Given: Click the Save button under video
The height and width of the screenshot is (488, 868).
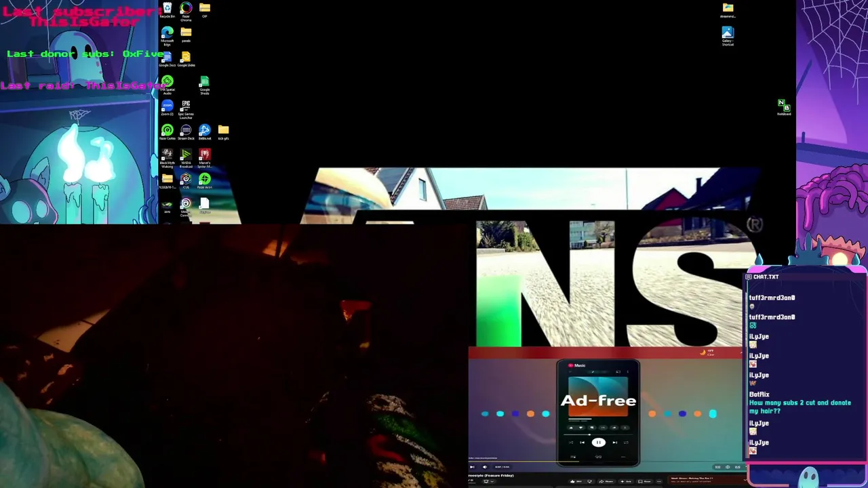Looking at the screenshot, I should coord(644,481).
